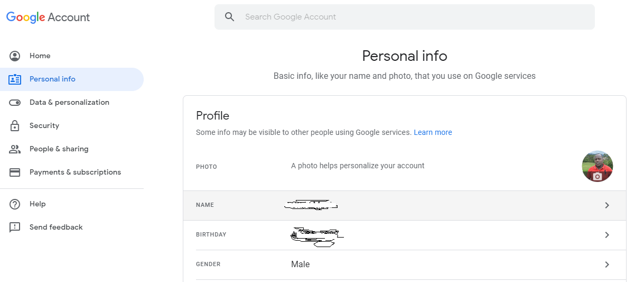The width and height of the screenshot is (644, 282).
Task: Click the Help question mark icon
Action: click(x=15, y=204)
